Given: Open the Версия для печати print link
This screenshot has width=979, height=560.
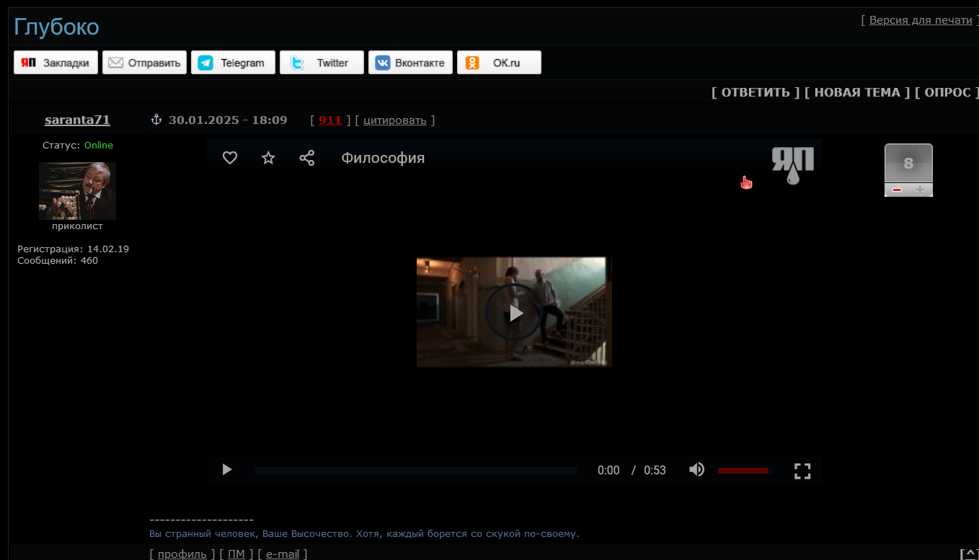Looking at the screenshot, I should tap(921, 20).
